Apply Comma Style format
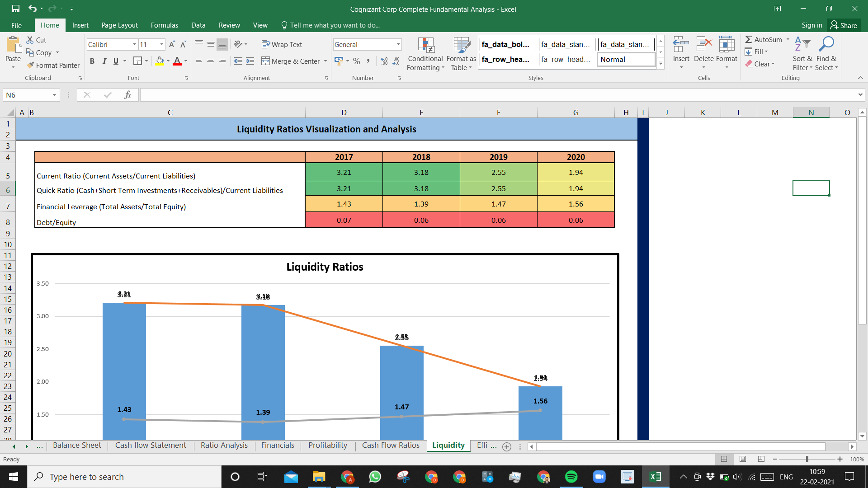 368,61
